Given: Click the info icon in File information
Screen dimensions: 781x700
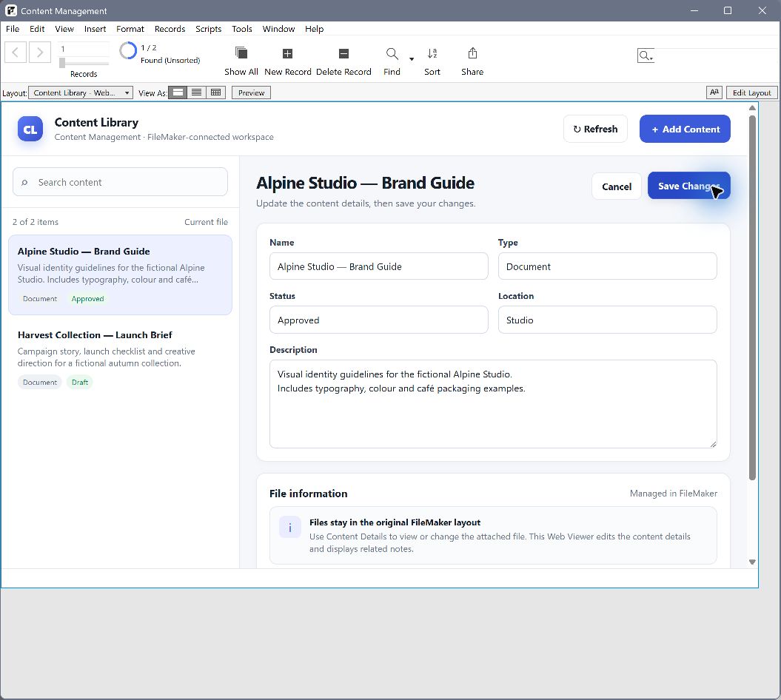Looking at the screenshot, I should (x=290, y=528).
